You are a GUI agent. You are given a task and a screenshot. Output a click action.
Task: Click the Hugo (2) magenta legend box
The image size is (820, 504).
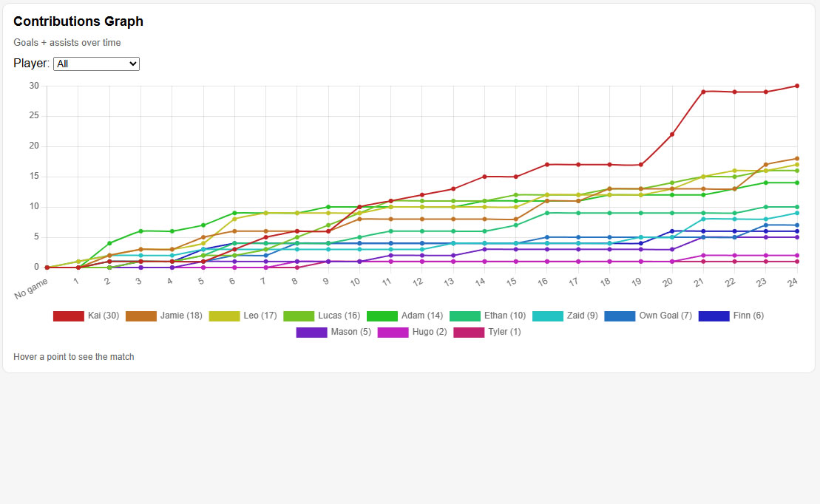pos(394,332)
